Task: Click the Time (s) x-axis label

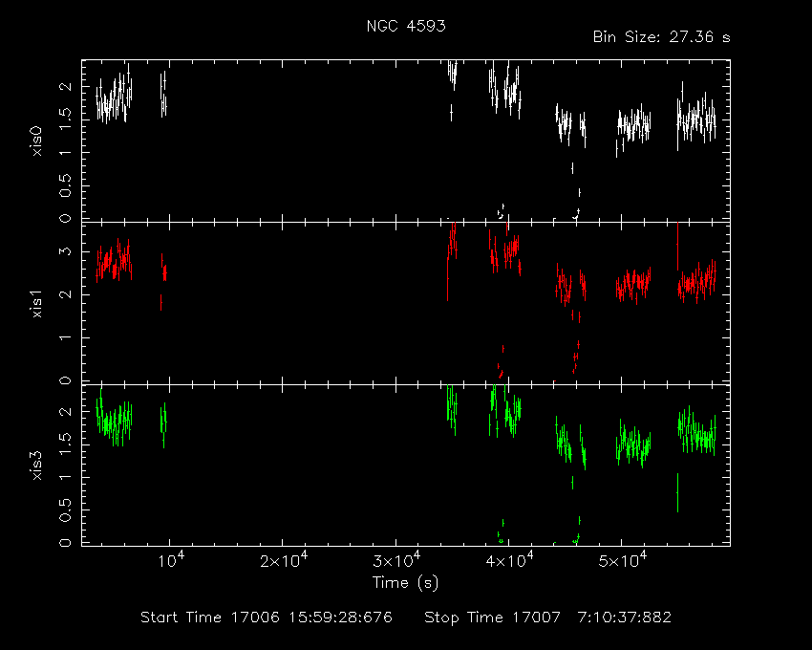Action: (x=405, y=583)
